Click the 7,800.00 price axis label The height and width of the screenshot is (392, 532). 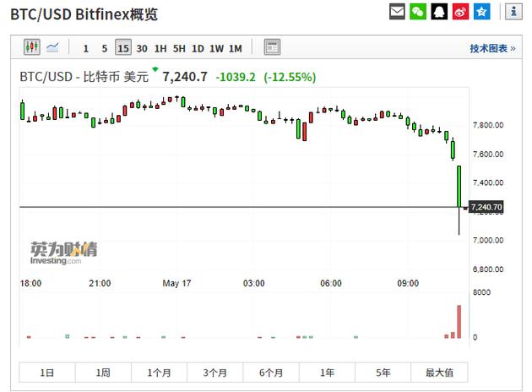[x=488, y=125]
